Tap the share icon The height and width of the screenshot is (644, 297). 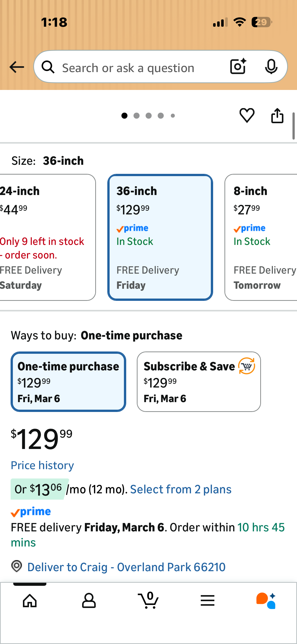pos(277,116)
